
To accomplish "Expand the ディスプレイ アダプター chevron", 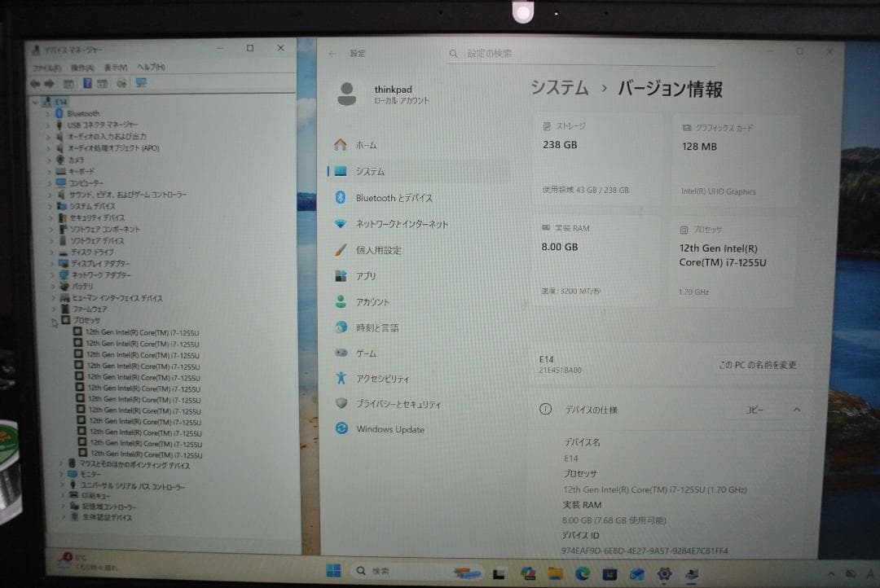I will 52,264.
